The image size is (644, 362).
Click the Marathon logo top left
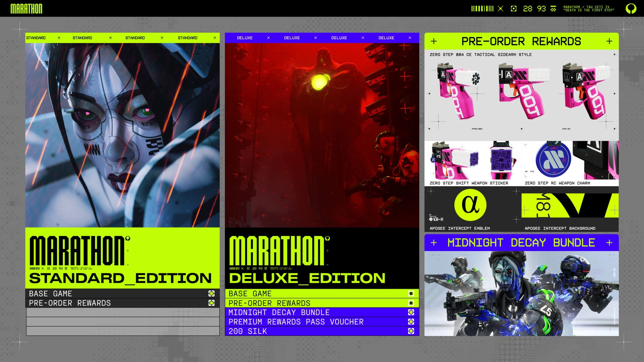[26, 9]
